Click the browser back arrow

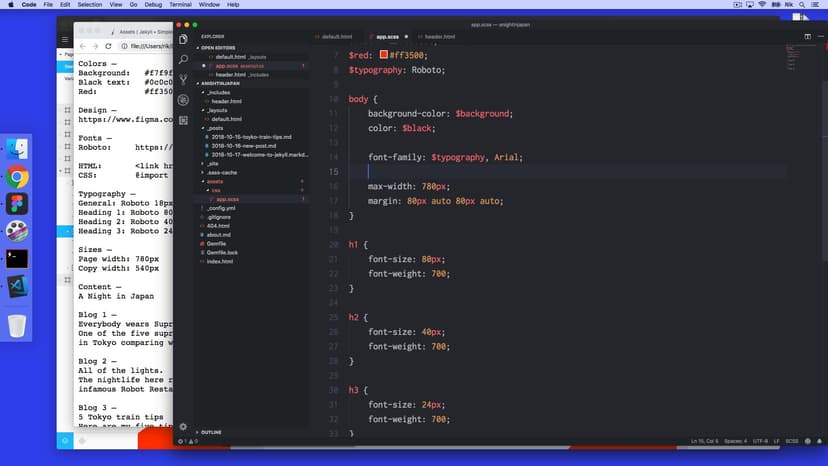[83, 46]
